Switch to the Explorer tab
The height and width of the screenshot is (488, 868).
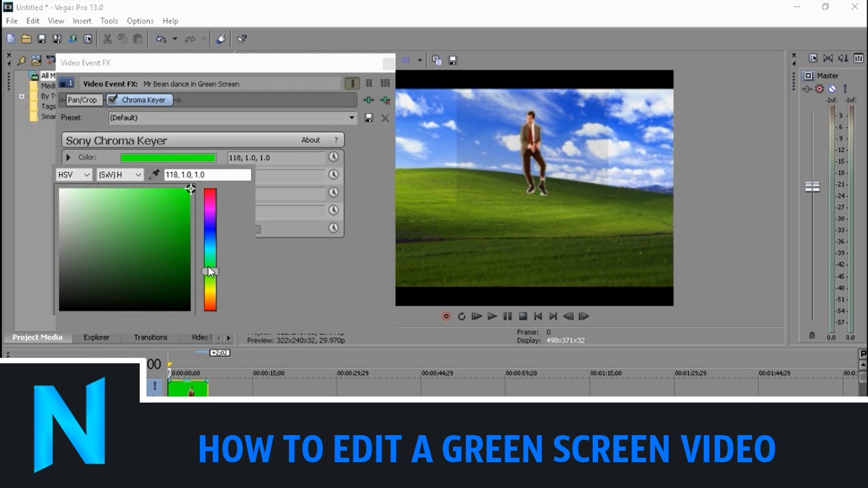coord(96,338)
